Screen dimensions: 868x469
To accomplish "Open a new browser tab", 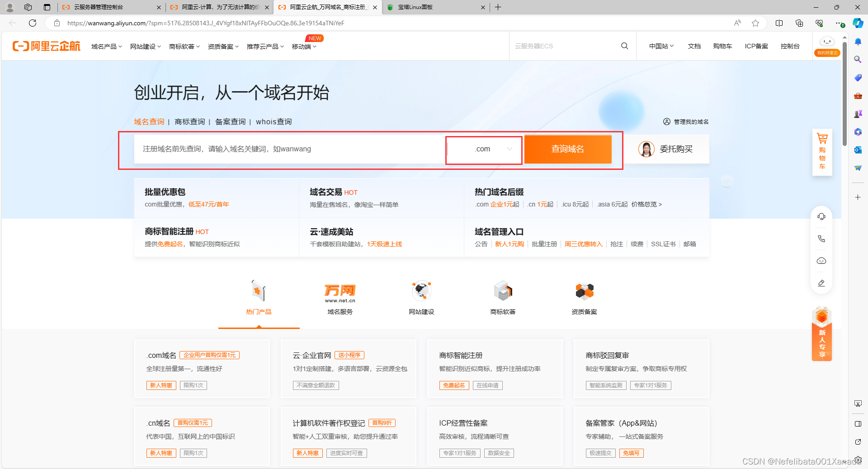I will 498,7.
